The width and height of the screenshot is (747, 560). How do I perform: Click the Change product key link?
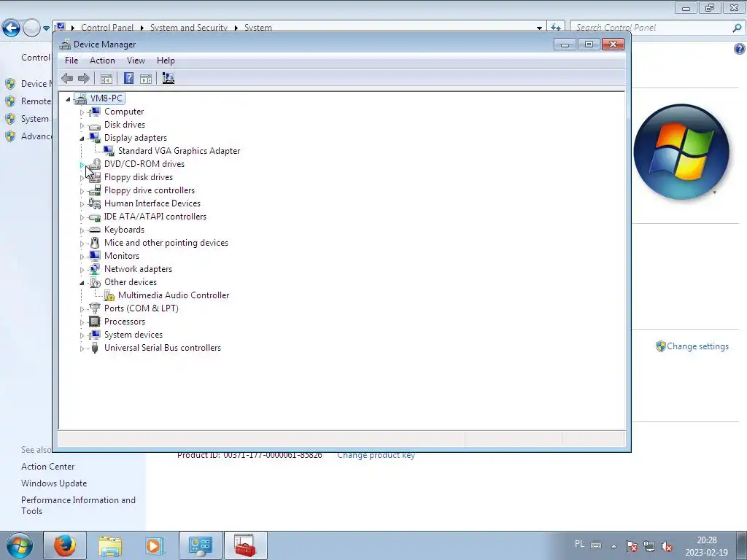tap(376, 455)
